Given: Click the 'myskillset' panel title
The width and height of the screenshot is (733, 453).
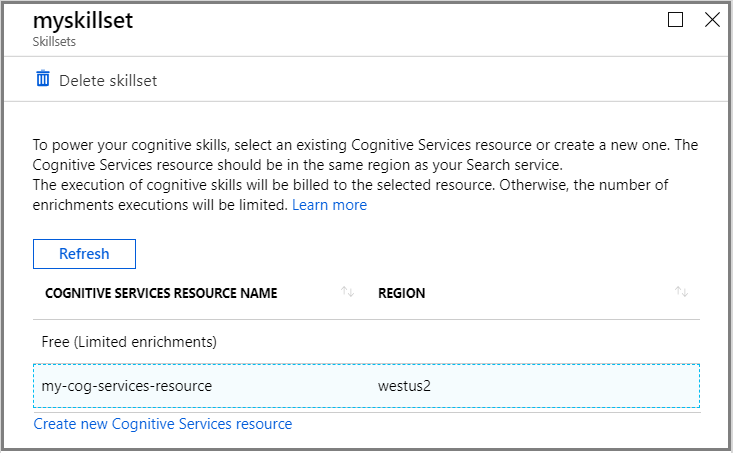Looking at the screenshot, I should click(x=82, y=19).
